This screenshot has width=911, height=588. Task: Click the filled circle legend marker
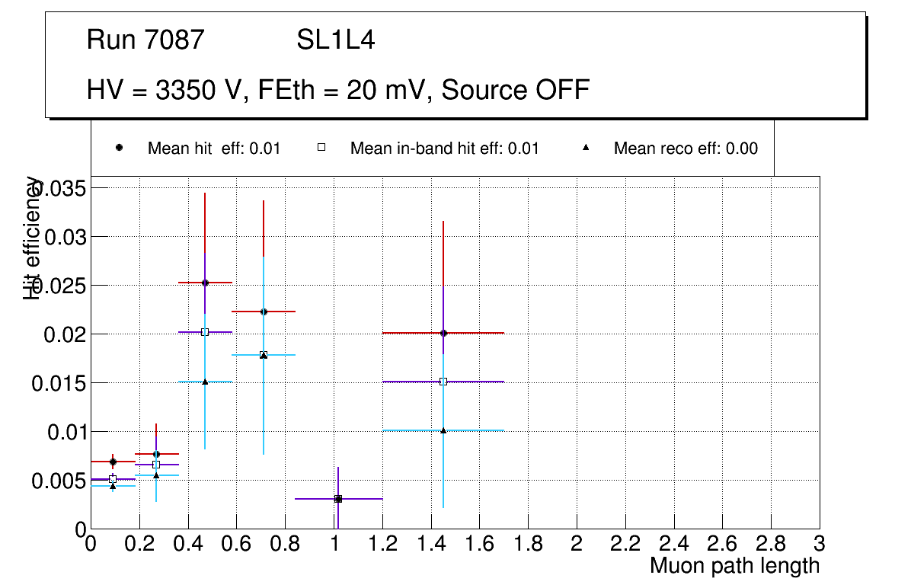119,148
